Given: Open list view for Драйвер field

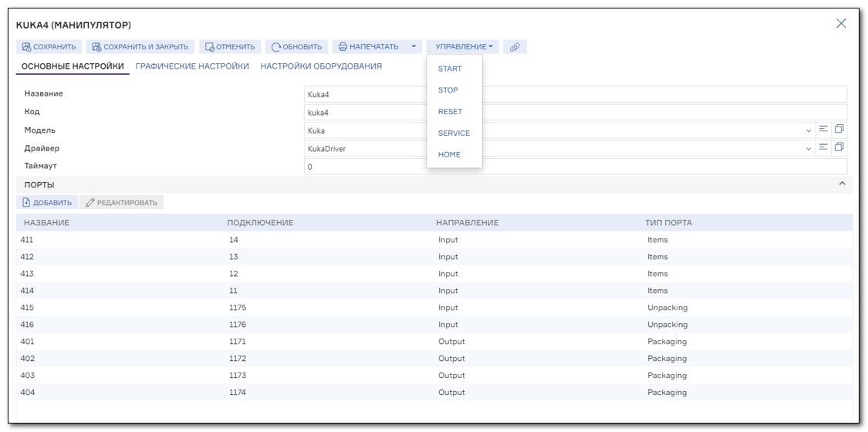Looking at the screenshot, I should [822, 148].
